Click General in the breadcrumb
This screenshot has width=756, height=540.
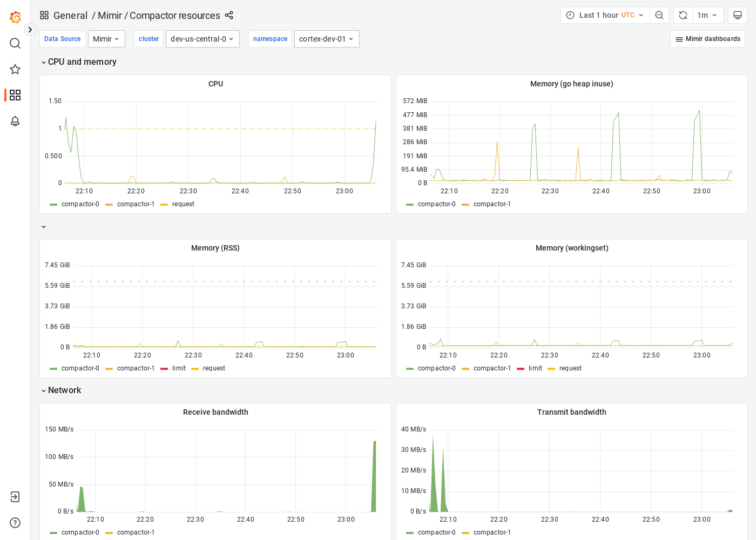tap(71, 16)
